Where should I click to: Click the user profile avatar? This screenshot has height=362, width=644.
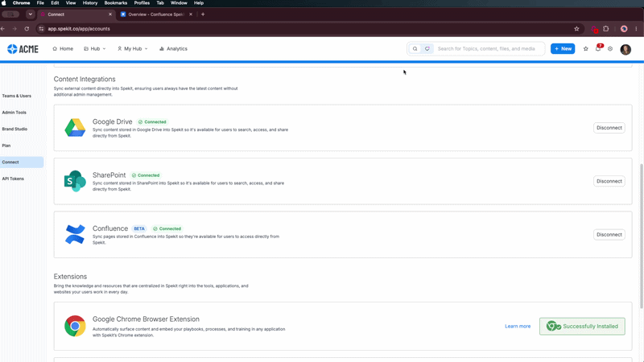click(x=625, y=49)
